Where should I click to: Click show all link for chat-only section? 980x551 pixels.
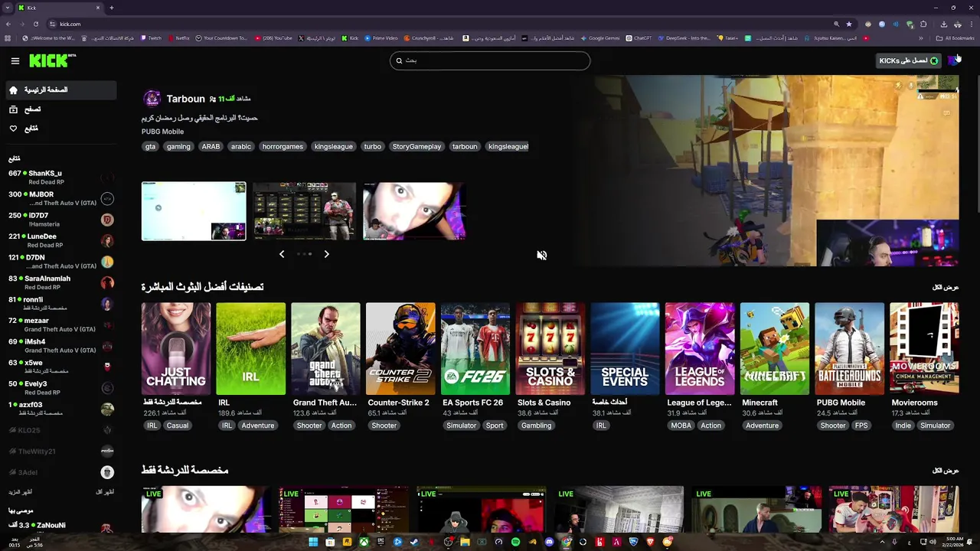[x=946, y=471]
